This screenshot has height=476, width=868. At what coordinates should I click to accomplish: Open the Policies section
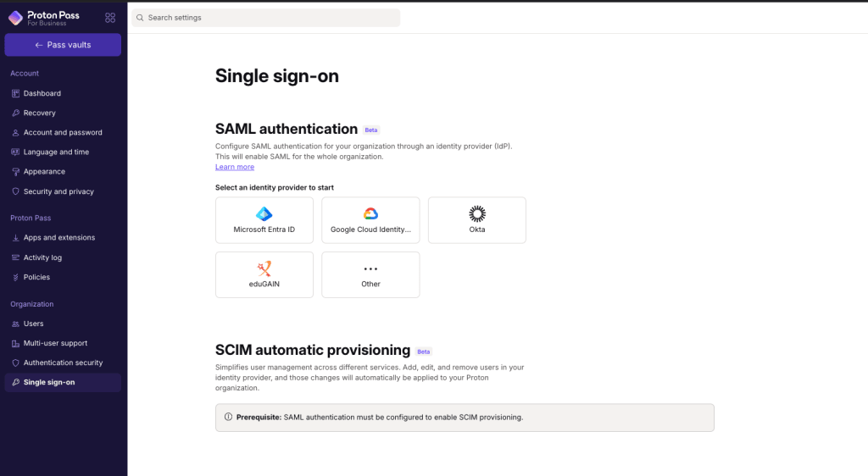click(x=36, y=277)
